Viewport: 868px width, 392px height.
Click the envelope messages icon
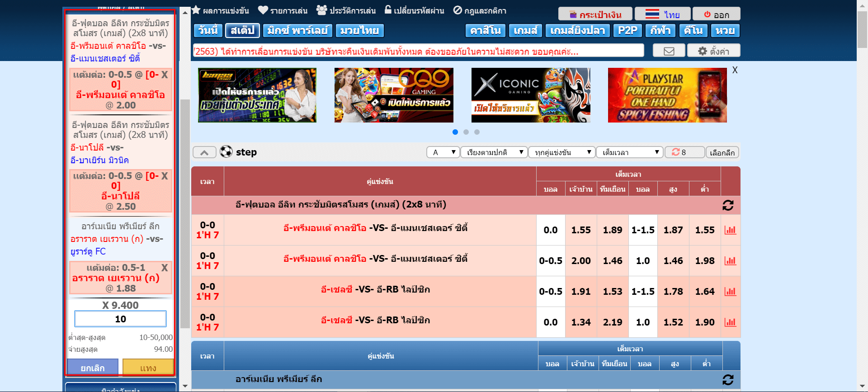669,51
